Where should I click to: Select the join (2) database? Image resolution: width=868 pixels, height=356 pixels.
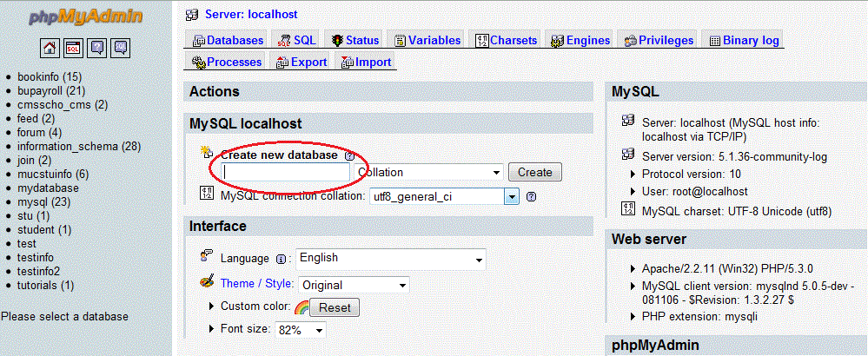(x=35, y=161)
